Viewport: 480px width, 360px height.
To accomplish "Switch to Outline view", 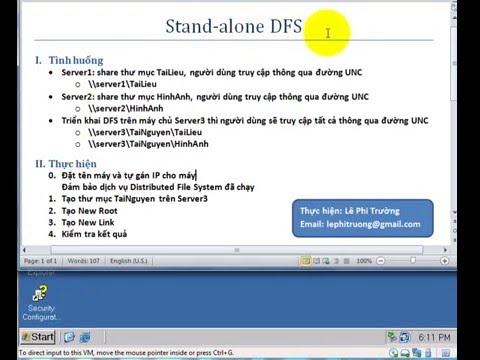I will point(336,261).
